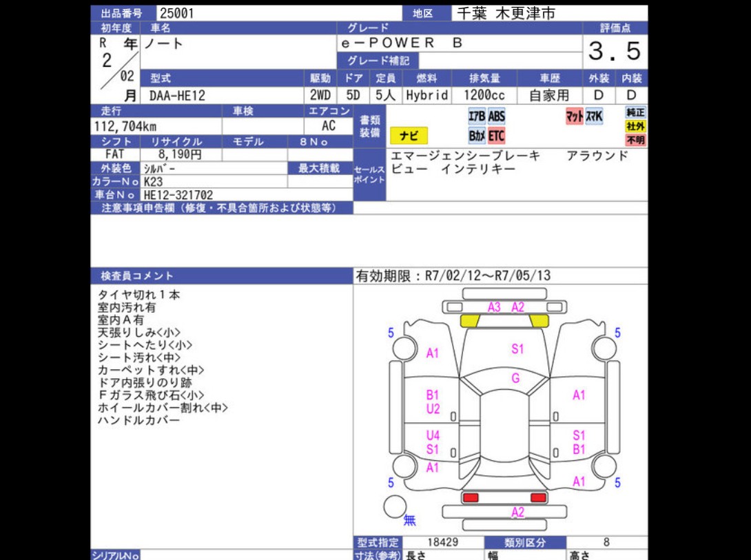Click the 無 spare tire label
Image resolution: width=751 pixels, height=560 pixels.
click(409, 520)
